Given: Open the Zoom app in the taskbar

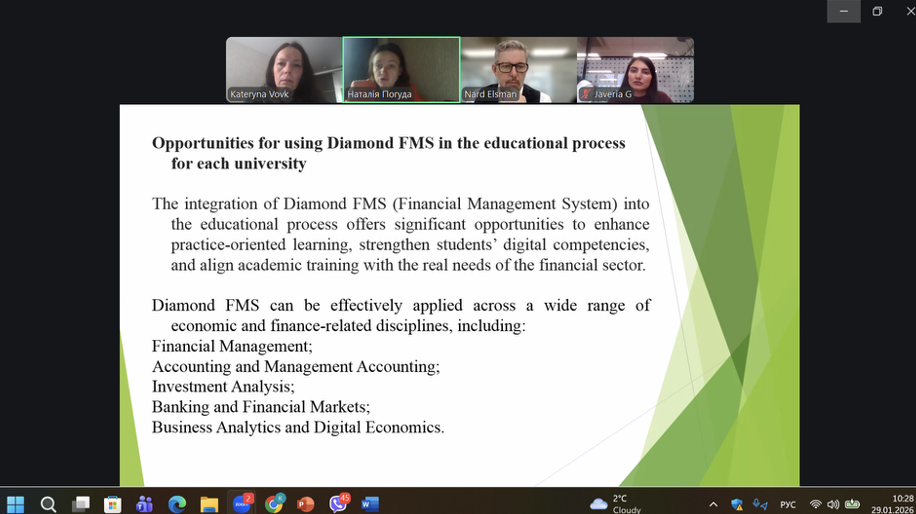Looking at the screenshot, I should pos(241,504).
